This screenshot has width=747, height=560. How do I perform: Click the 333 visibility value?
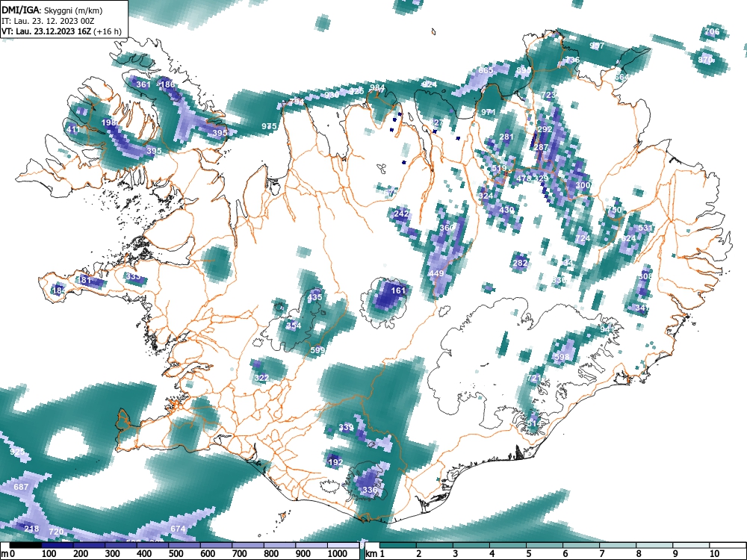tap(134, 276)
